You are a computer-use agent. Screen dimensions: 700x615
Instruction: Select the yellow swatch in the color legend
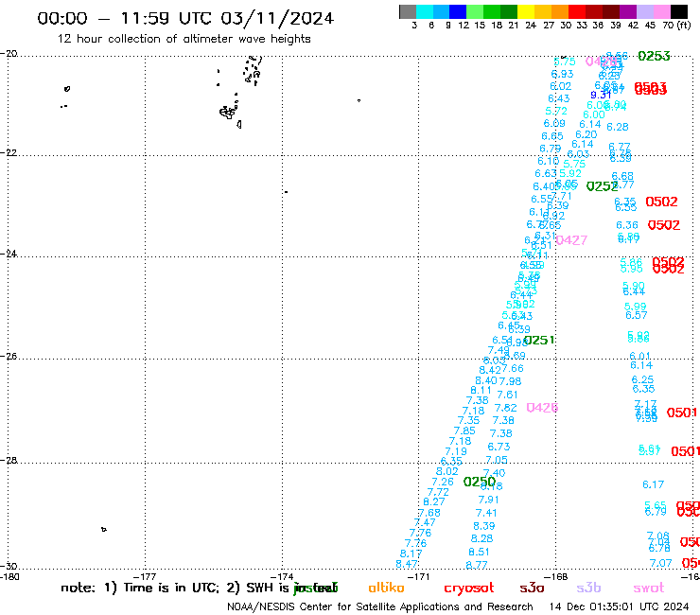pos(526,11)
